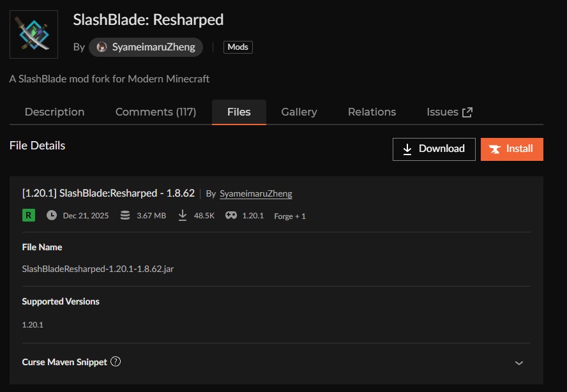Switch to the Relations tab
Viewport: 567px width, 392px height.
coord(372,111)
